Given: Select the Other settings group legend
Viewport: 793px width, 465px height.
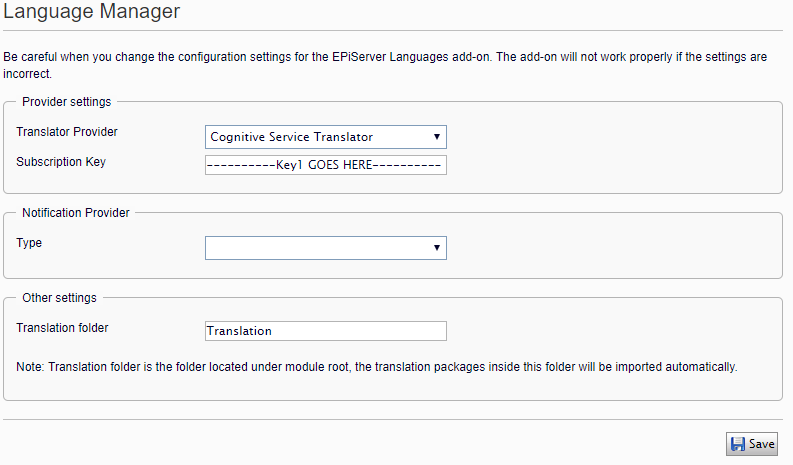Looking at the screenshot, I should [x=59, y=298].
